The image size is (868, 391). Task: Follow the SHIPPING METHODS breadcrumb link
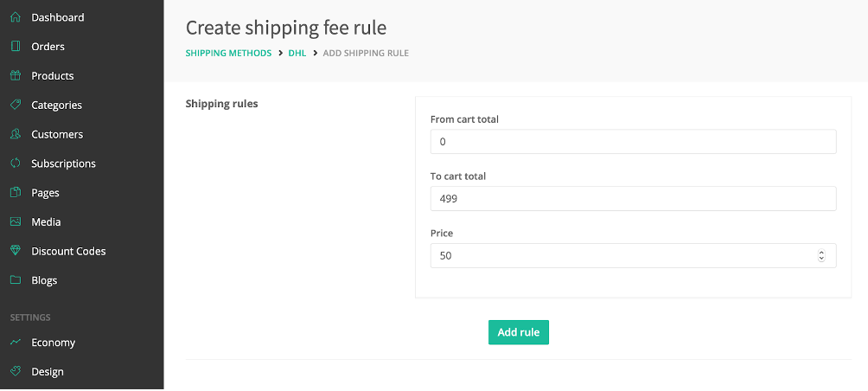point(228,53)
